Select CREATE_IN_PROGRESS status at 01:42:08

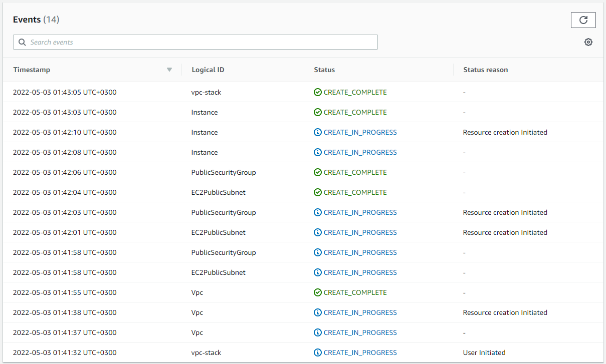(x=360, y=152)
